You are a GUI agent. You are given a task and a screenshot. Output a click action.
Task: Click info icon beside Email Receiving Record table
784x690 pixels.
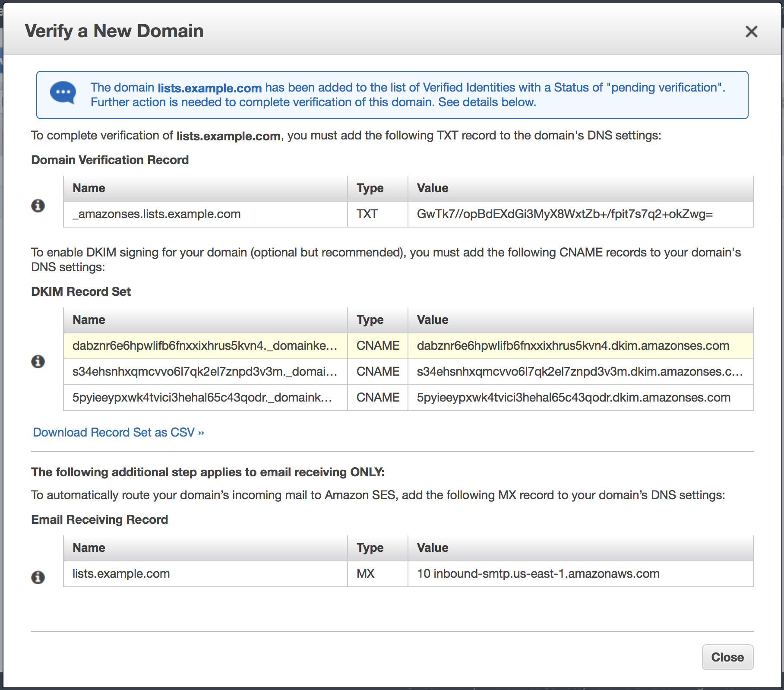[38, 577]
